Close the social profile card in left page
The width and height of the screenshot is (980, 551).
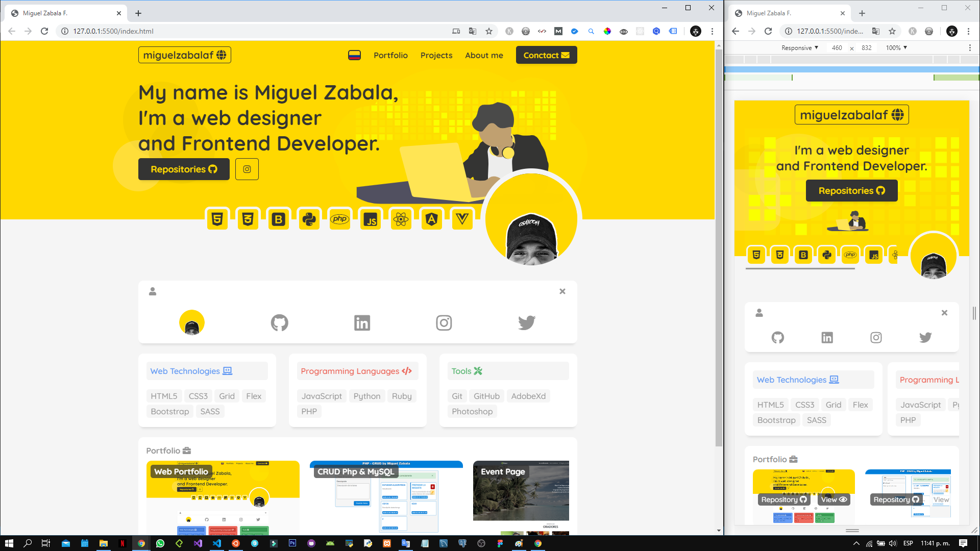562,291
